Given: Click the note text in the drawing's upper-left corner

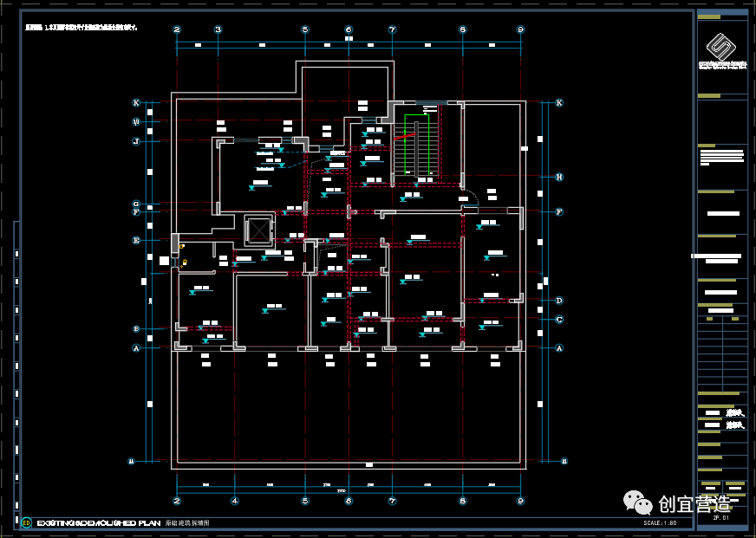Looking at the screenshot, I should coord(81,28).
